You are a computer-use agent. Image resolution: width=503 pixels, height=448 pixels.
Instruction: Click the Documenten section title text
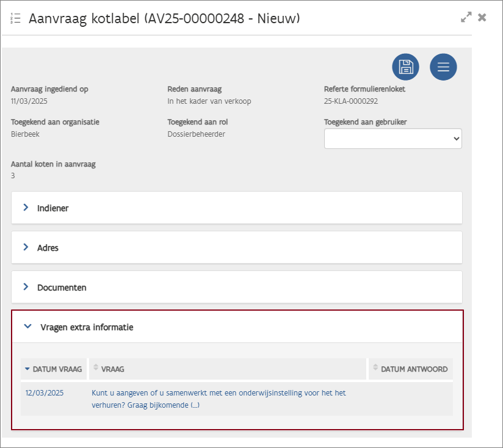point(62,287)
